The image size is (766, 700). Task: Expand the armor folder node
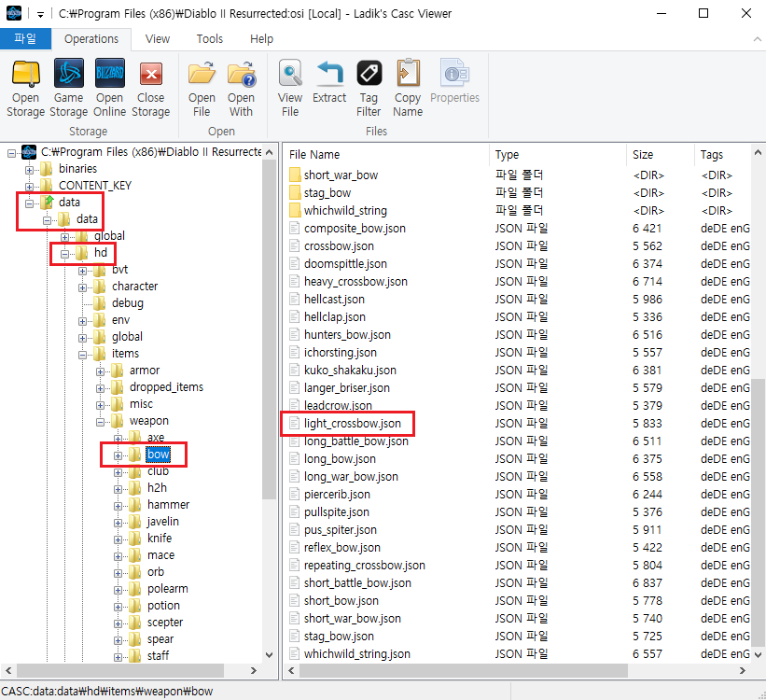click(100, 371)
